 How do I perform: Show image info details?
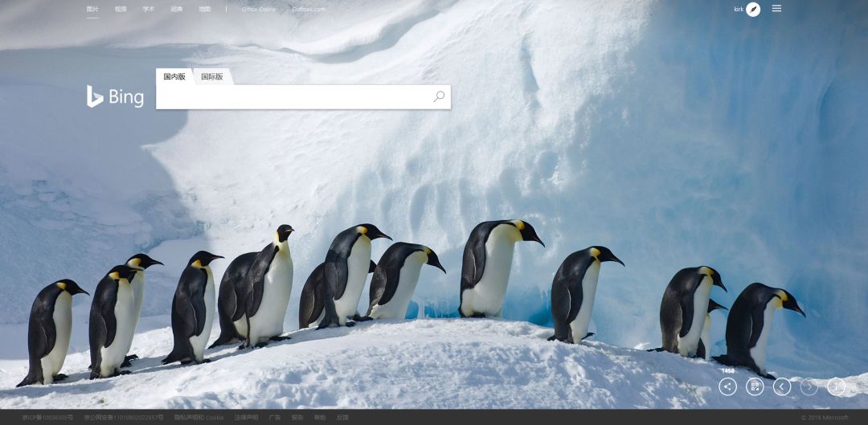pyautogui.click(x=836, y=386)
